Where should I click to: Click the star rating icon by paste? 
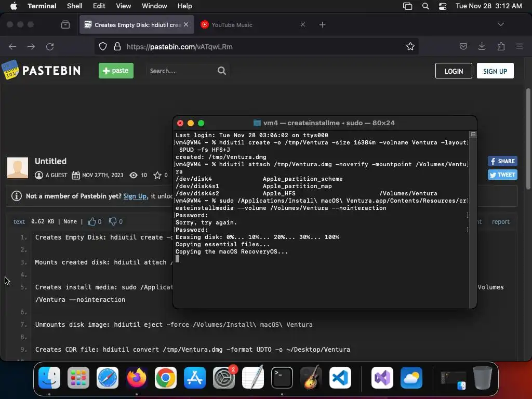click(157, 175)
